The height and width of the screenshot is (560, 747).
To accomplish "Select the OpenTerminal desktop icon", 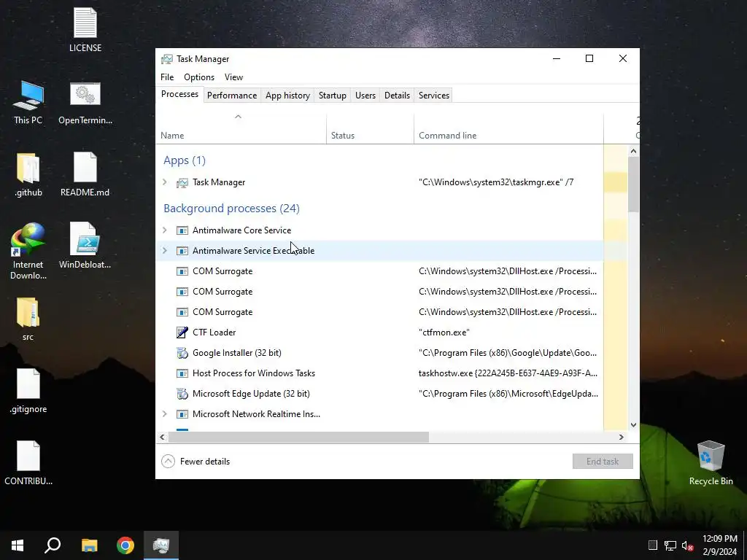I will click(85, 102).
